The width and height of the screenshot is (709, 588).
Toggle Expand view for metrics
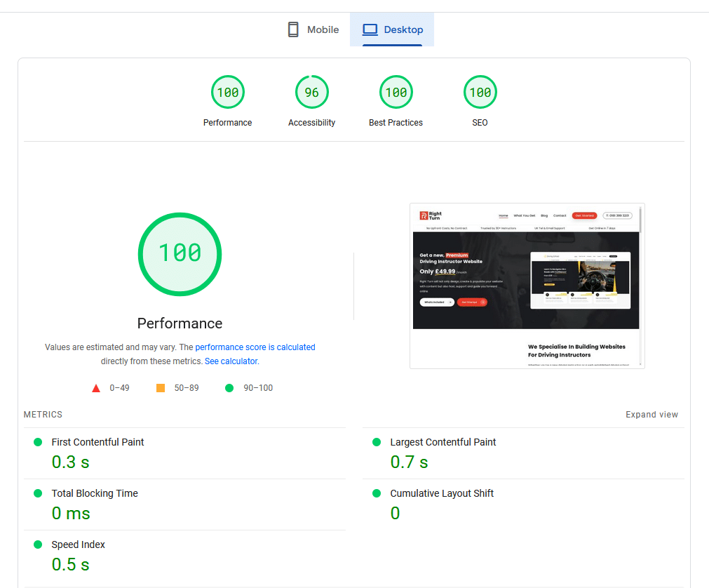pos(651,414)
